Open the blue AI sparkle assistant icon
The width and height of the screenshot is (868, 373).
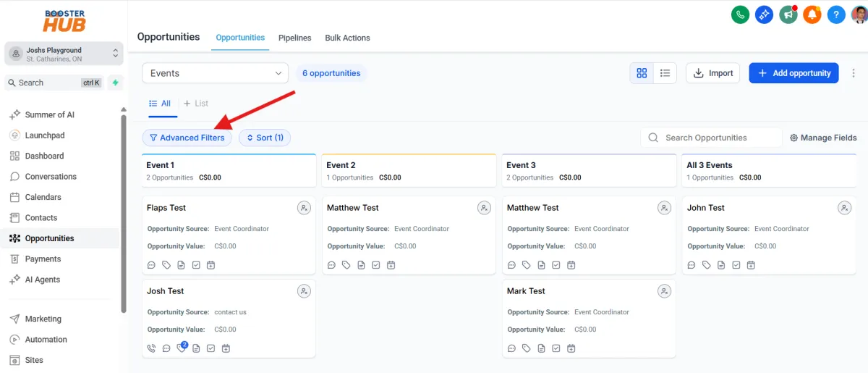tap(764, 14)
